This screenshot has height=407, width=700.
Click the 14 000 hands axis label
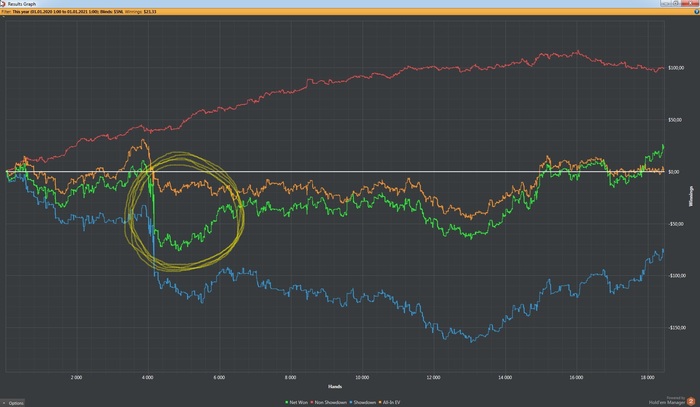(x=505, y=378)
